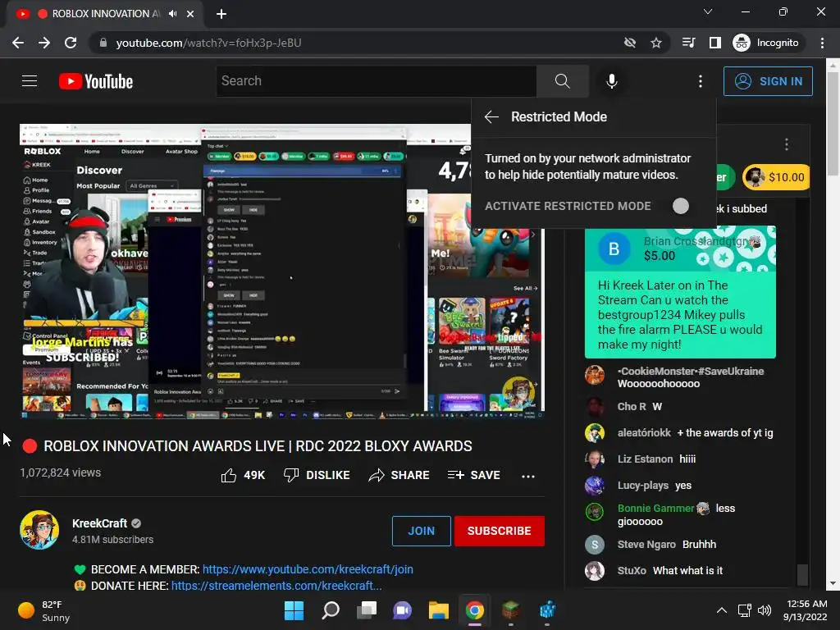Click the SIGN IN button

[x=768, y=81]
